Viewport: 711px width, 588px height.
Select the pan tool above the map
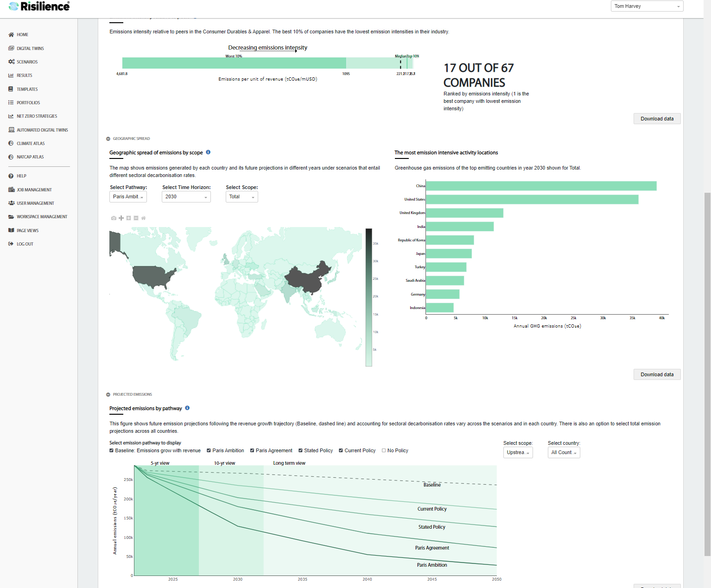pos(121,218)
